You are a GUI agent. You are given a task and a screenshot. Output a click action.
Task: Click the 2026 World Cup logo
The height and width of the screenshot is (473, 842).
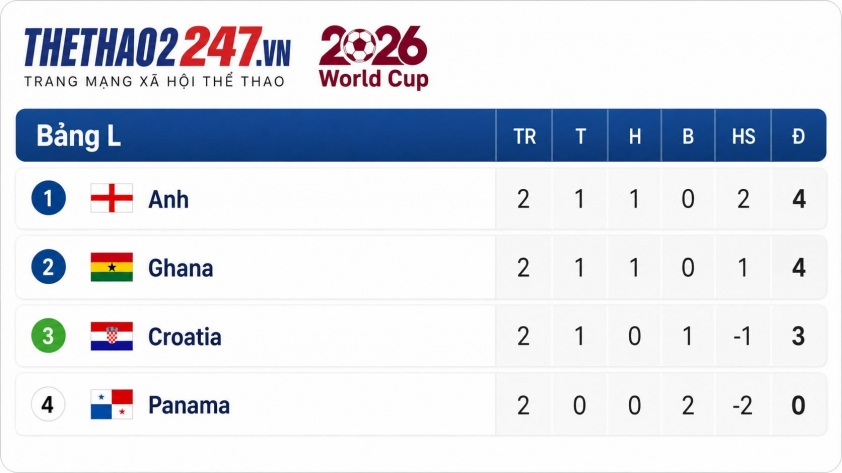click(374, 56)
